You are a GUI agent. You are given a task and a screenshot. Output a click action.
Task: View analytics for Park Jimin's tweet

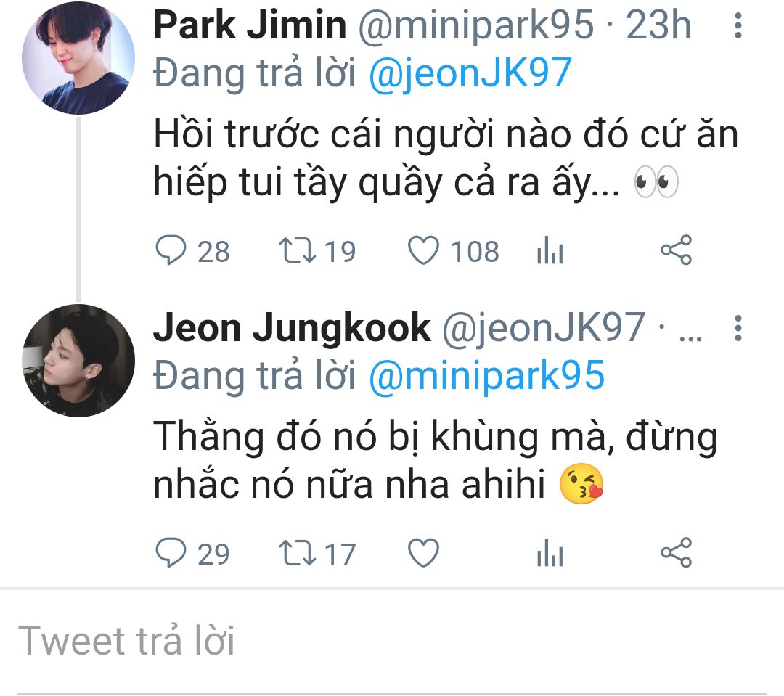tap(550, 252)
